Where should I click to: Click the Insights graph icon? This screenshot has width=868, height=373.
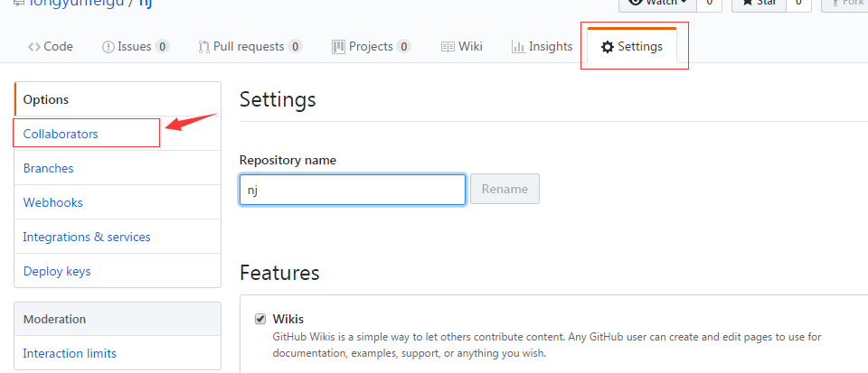518,47
